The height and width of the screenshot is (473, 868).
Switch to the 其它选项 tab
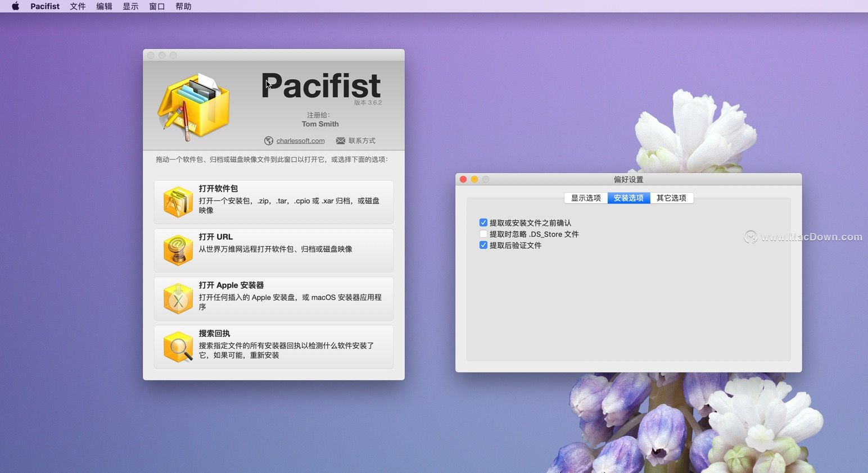(x=671, y=198)
